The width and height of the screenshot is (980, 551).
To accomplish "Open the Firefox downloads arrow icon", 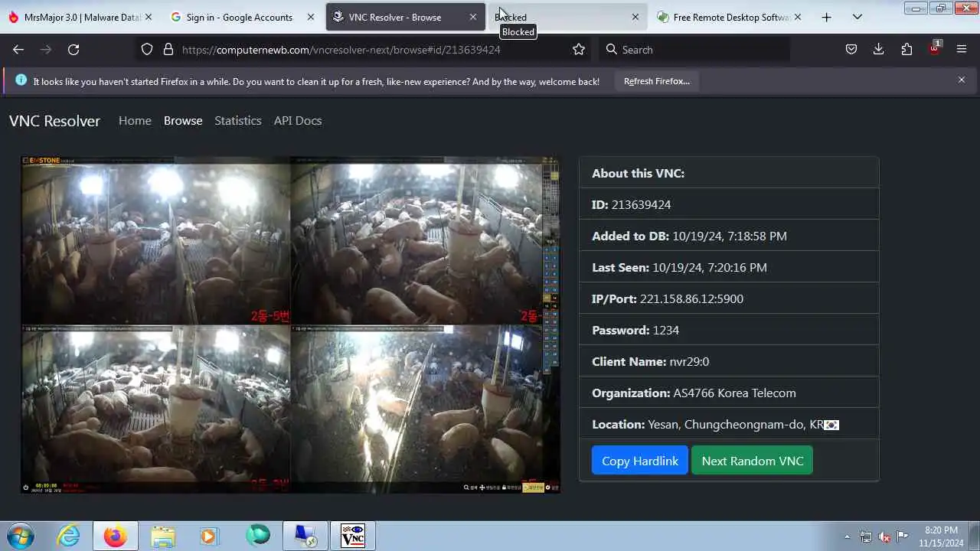I will click(x=879, y=49).
